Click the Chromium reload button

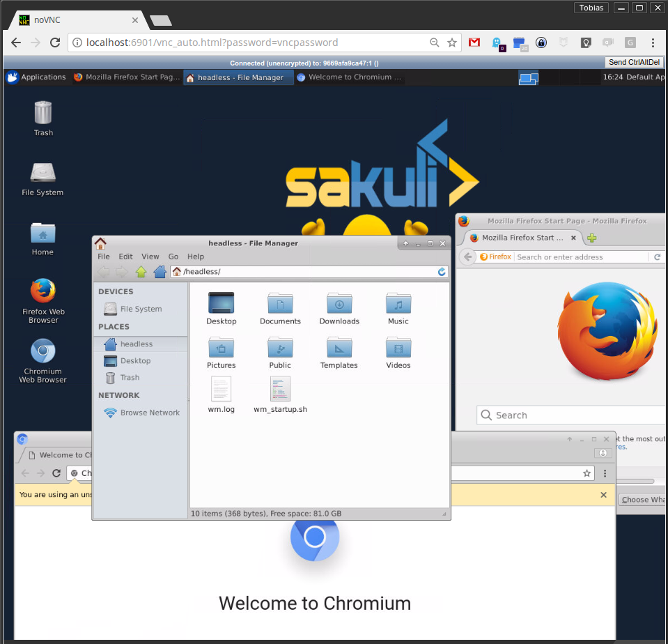[56, 473]
